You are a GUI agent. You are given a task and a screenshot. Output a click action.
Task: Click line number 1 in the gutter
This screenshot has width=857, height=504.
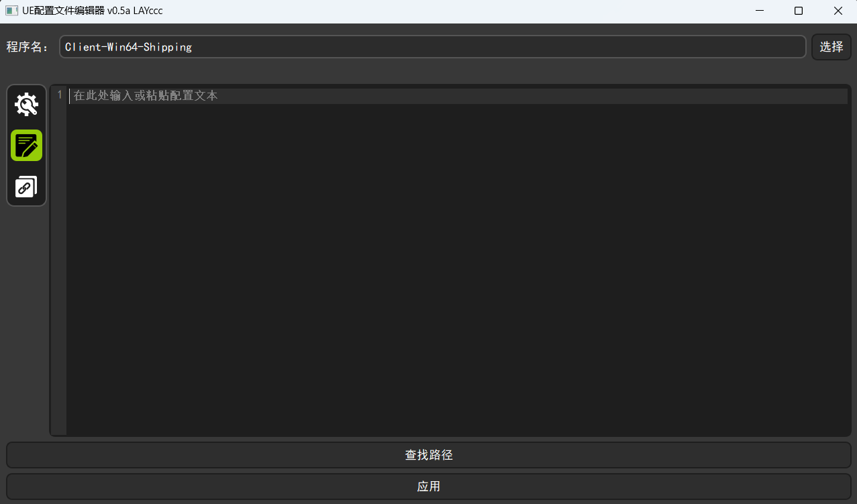point(59,95)
